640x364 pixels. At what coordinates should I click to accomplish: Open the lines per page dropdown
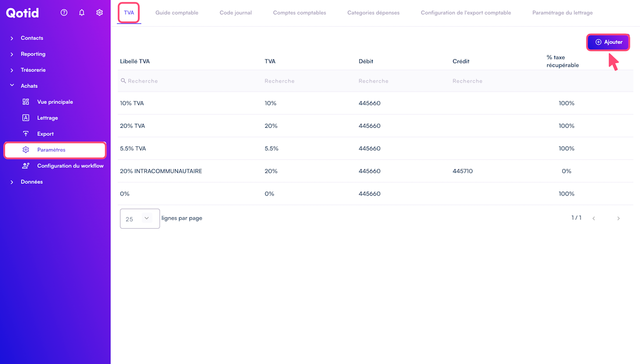tap(140, 219)
